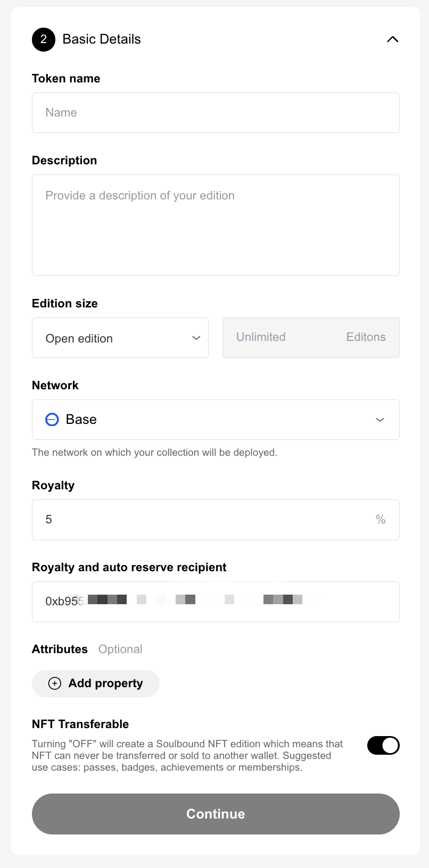This screenshot has height=868, width=429.
Task: Toggle the NFT Transferable switch off
Action: [x=383, y=746]
